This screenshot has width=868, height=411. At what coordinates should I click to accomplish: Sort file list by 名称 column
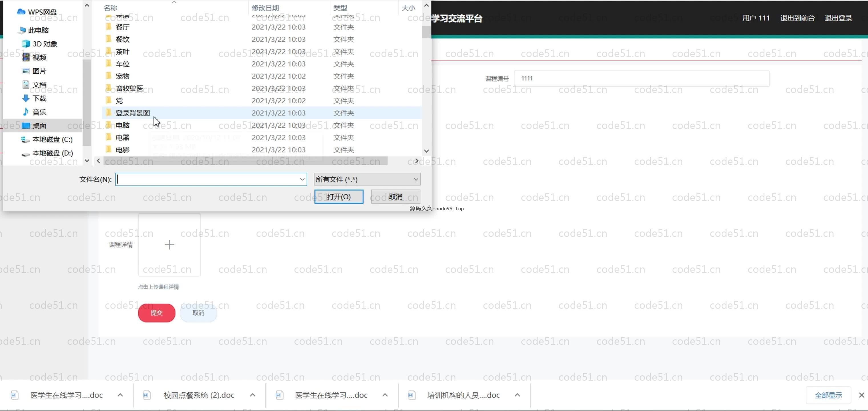click(x=110, y=7)
